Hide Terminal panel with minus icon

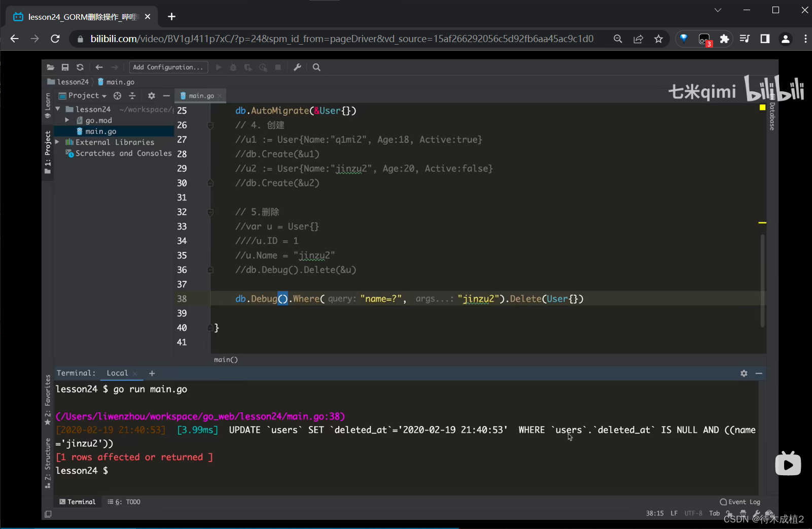(759, 373)
